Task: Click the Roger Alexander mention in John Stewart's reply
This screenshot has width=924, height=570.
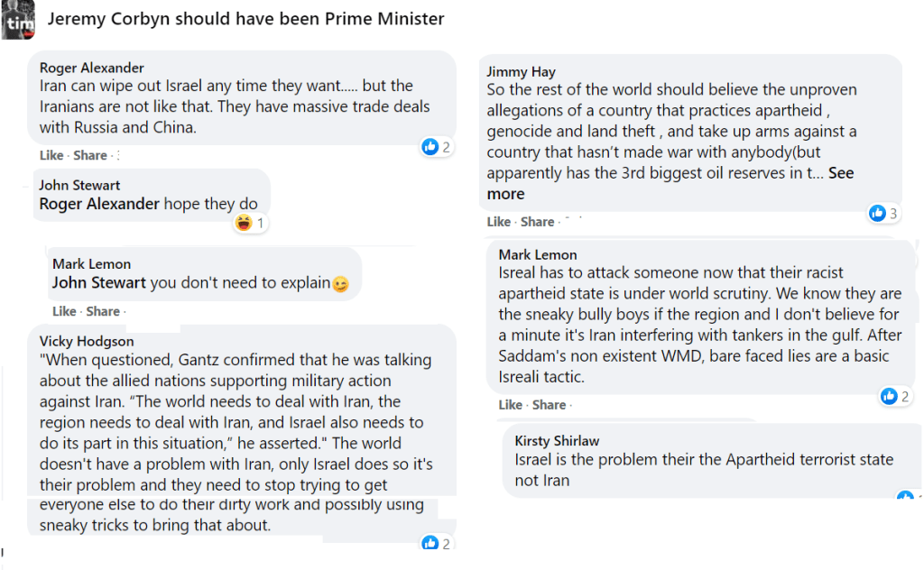Action: (x=99, y=204)
